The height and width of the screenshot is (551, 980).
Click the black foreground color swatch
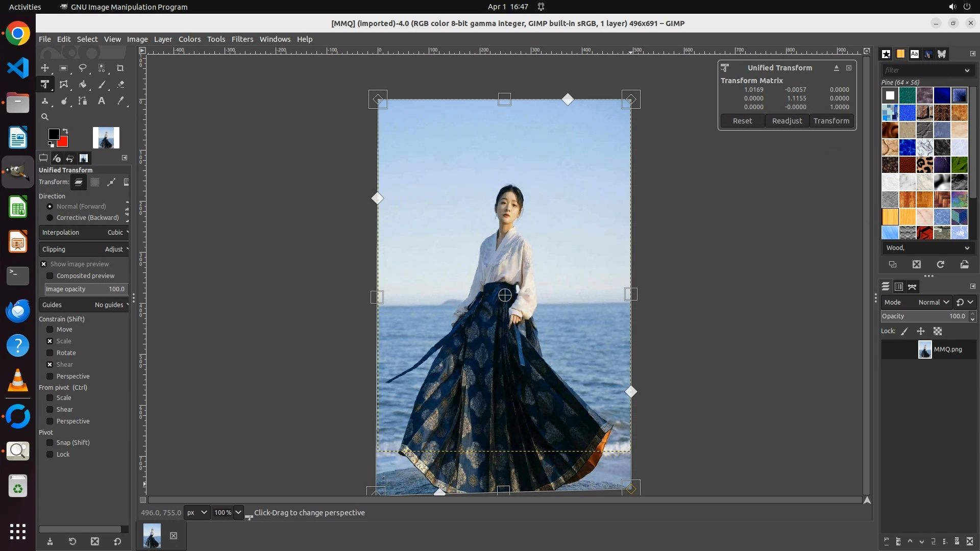pos(53,134)
